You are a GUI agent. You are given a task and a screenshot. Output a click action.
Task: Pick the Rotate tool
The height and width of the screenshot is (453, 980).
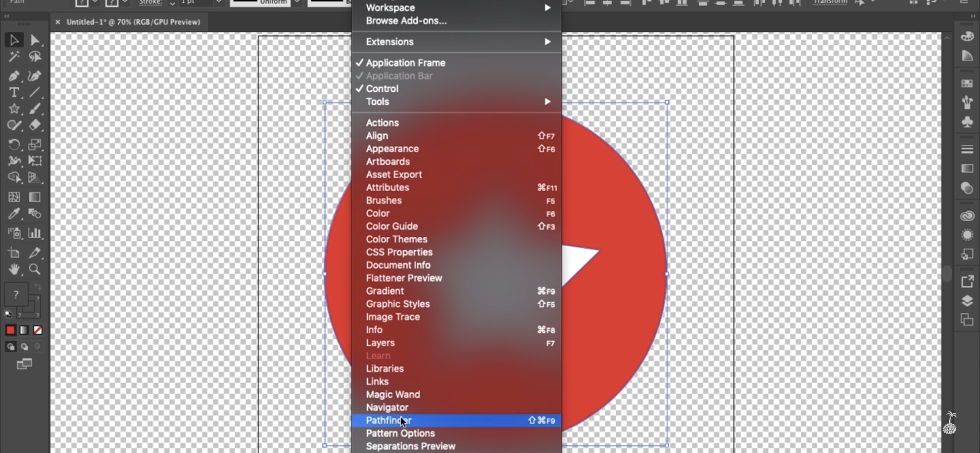(x=14, y=145)
